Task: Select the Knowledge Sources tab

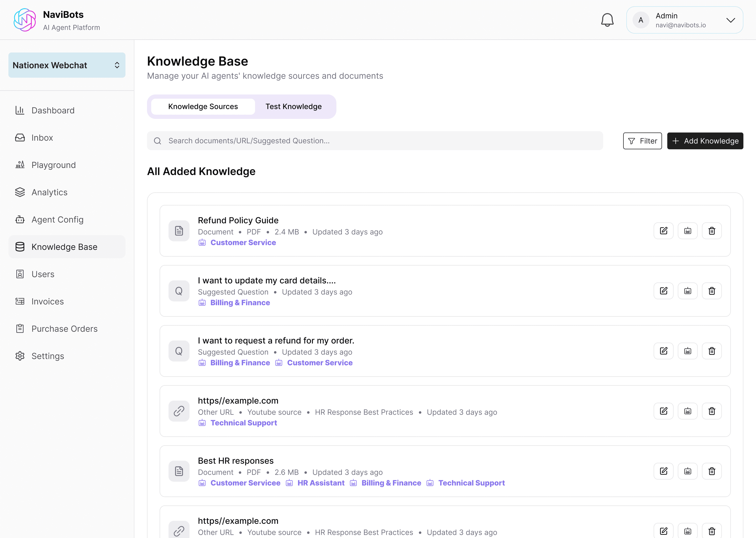Action: tap(203, 107)
